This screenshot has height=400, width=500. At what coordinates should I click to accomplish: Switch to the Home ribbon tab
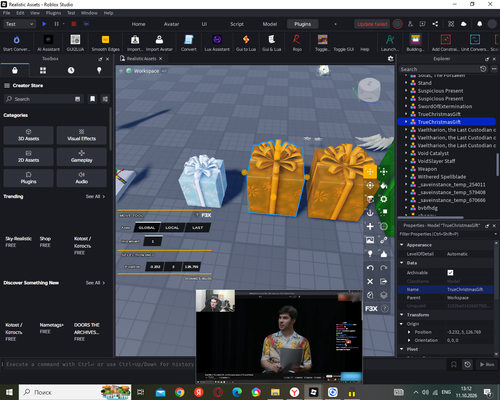138,24
